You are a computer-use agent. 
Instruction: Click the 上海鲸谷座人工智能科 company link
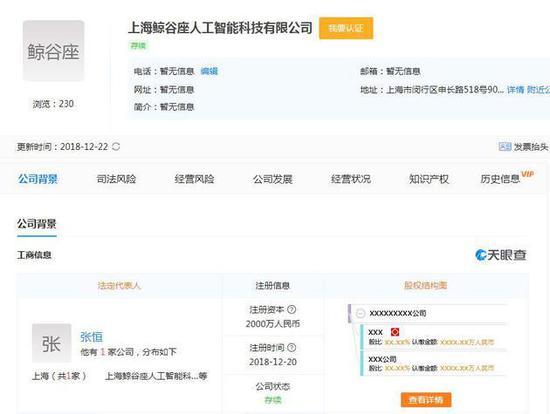[x=152, y=376]
